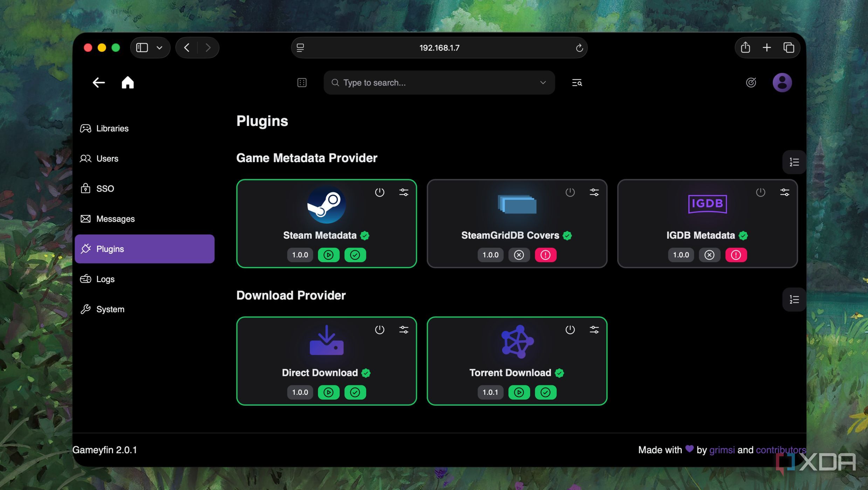Viewport: 868px width, 490px height.
Task: Open System in sidebar
Action: pyautogui.click(x=144, y=309)
